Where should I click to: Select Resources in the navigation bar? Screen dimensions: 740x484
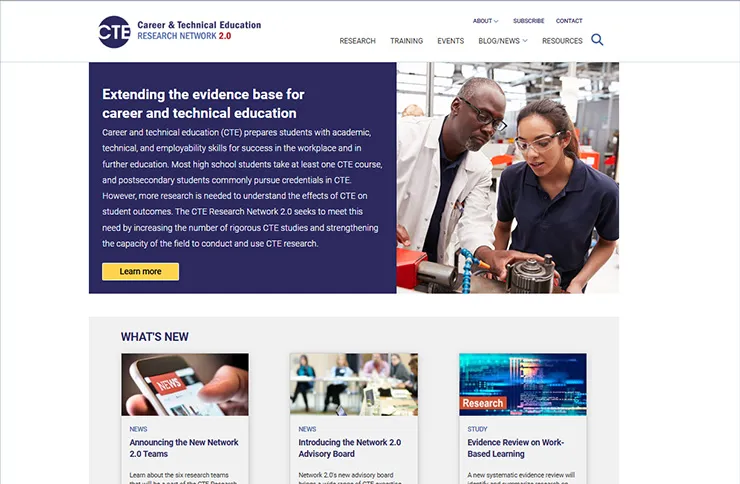click(x=562, y=41)
